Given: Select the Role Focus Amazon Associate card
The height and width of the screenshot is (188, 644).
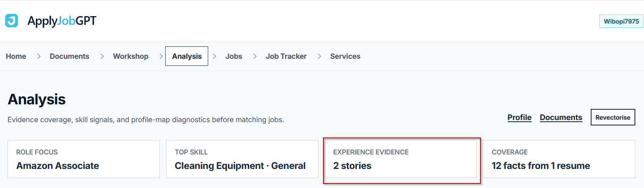Looking at the screenshot, I should [x=83, y=159].
